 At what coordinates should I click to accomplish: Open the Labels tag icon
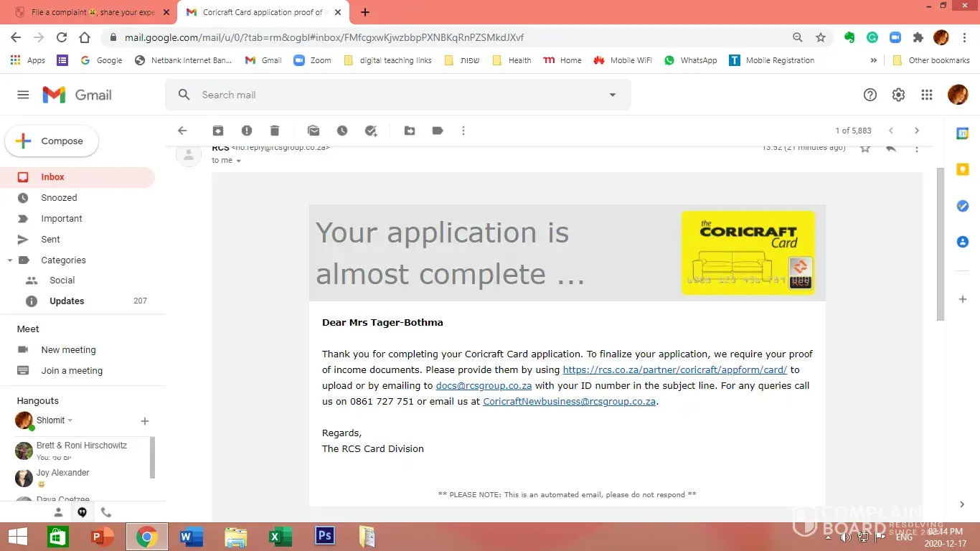(438, 131)
